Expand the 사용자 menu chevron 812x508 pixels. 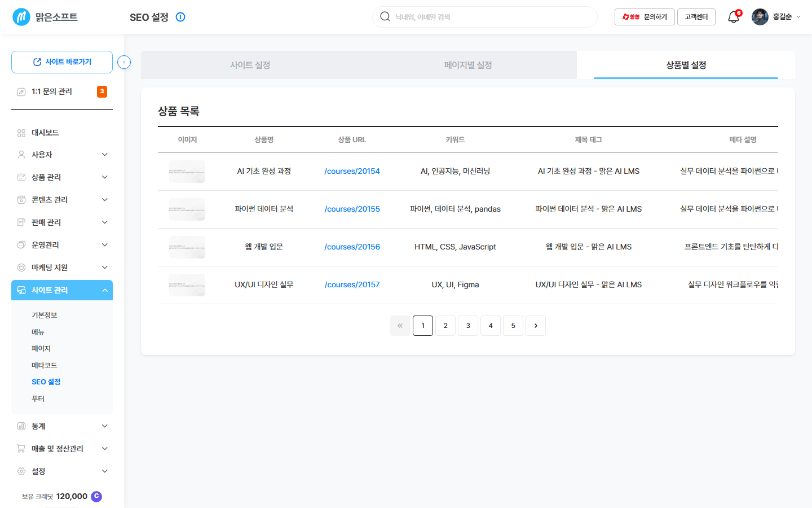105,155
